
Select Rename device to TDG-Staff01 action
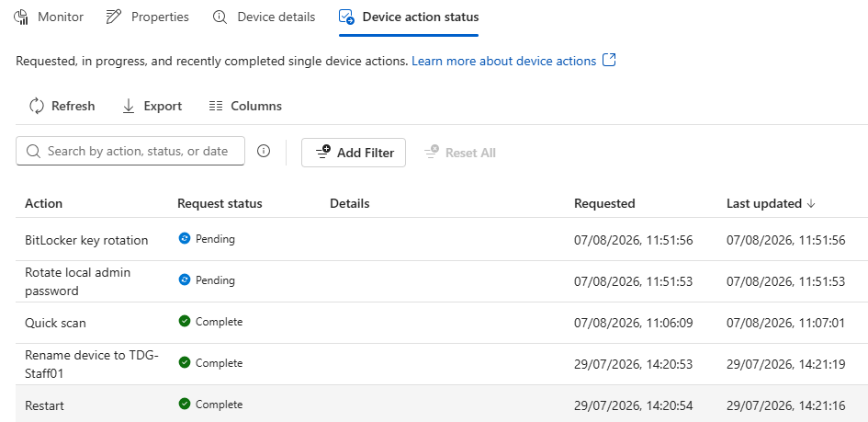click(92, 364)
